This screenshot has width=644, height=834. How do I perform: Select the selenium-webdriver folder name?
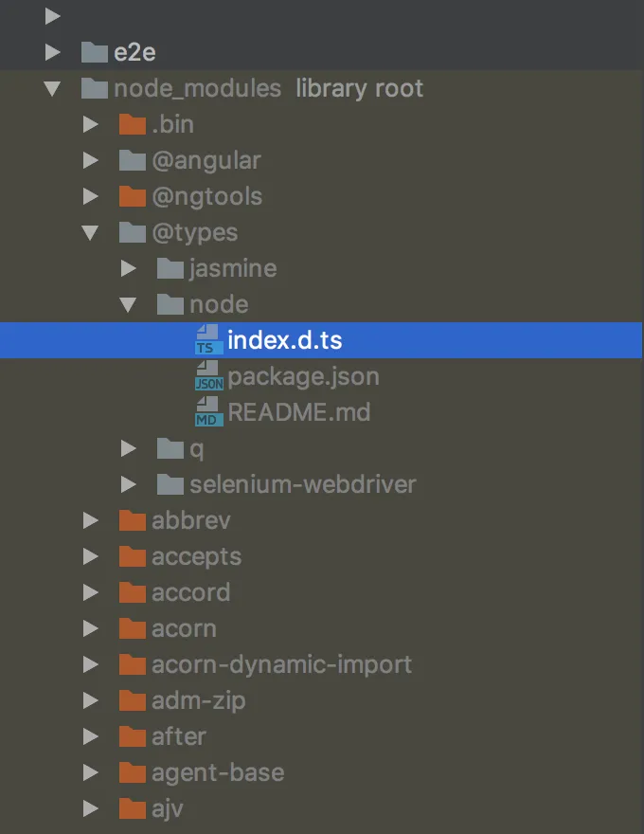(303, 485)
